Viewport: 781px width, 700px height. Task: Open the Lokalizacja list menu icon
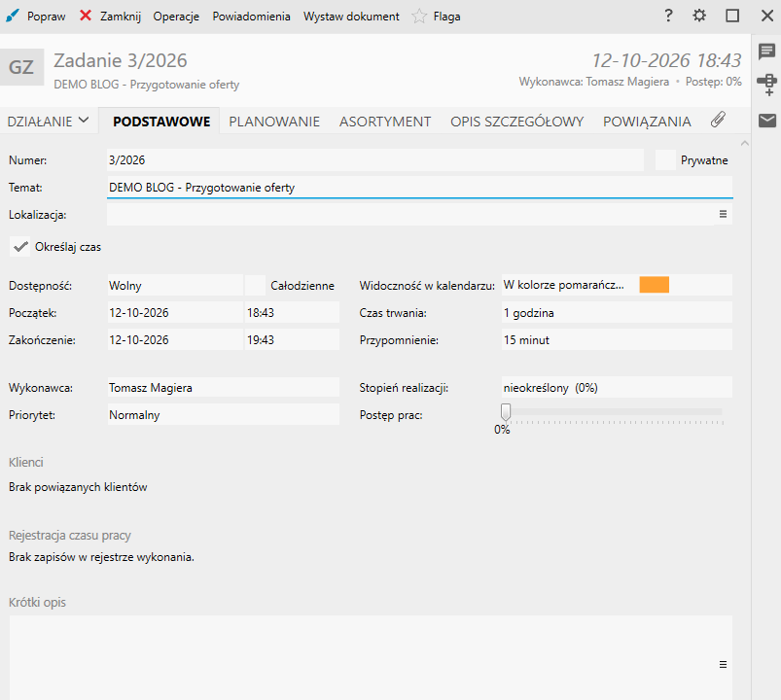tap(724, 214)
